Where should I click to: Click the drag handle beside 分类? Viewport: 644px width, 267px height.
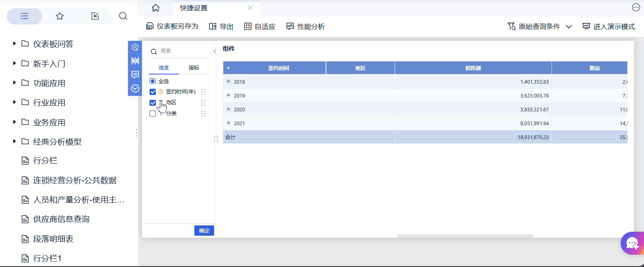tap(203, 113)
